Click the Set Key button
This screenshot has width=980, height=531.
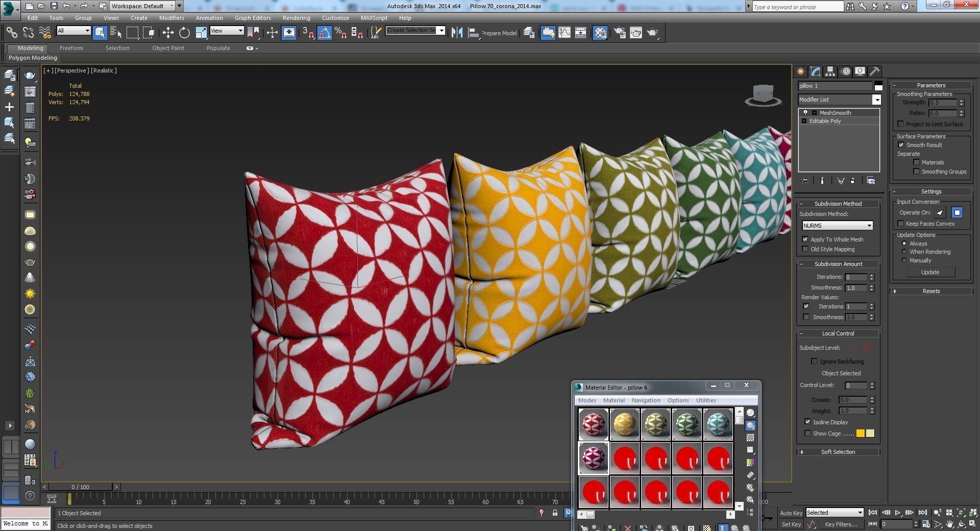791,524
